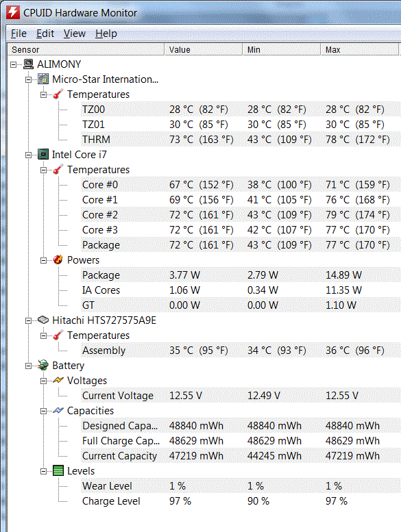Select the Full Charge Cap... row

[x=241, y=441]
